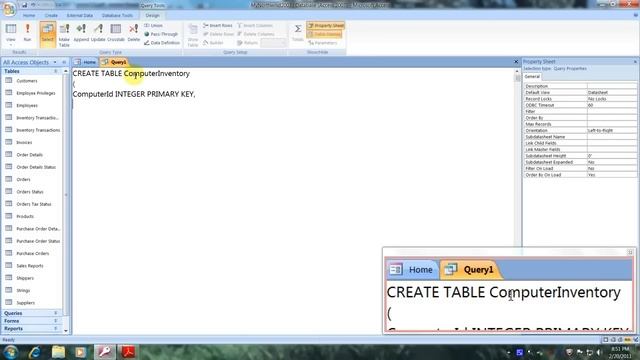Click the Pass-Through query button

click(x=161, y=34)
